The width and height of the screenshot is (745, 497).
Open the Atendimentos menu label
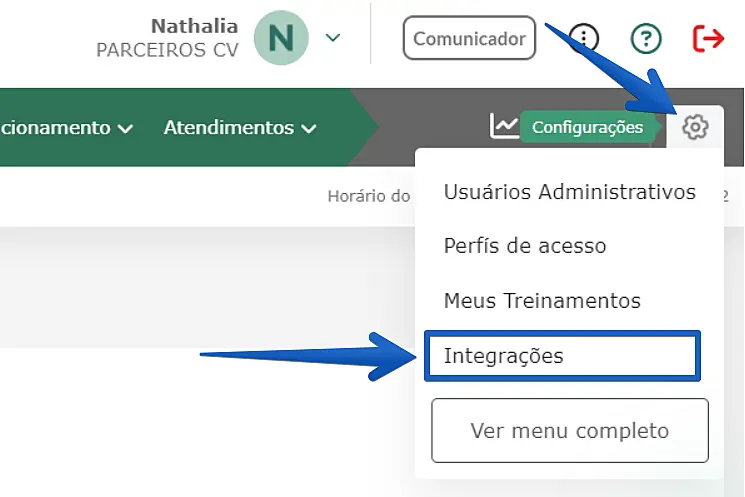[229, 127]
